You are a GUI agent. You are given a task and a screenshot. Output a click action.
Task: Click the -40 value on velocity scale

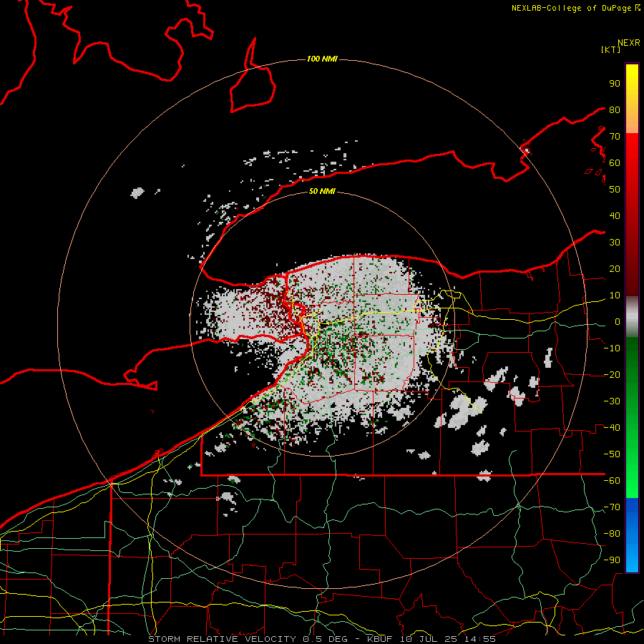612,428
